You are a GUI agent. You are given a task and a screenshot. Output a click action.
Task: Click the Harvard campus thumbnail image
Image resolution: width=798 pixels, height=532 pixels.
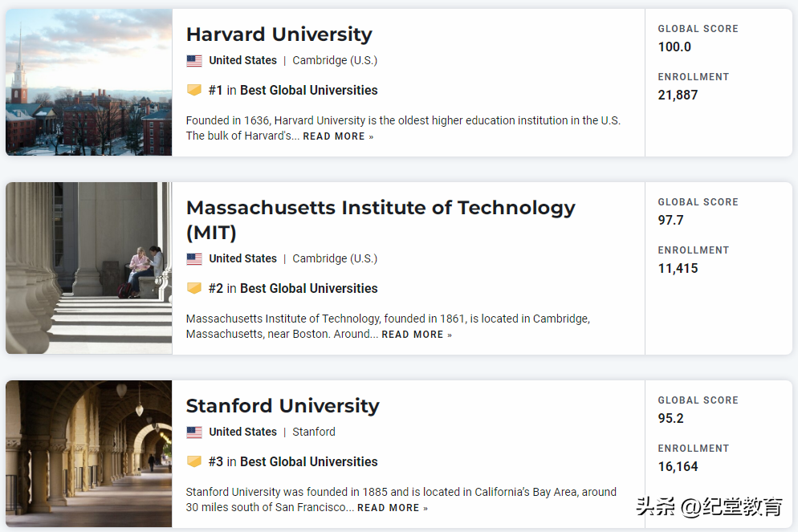point(89,83)
